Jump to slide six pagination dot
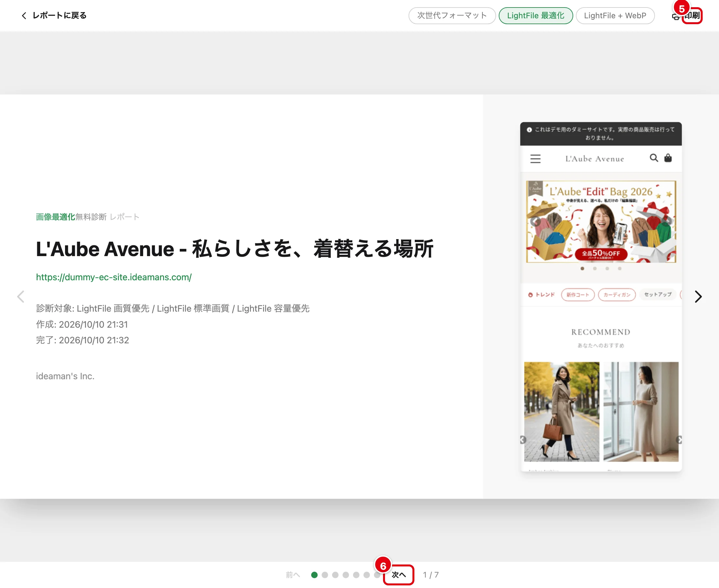719x588 pixels. pyautogui.click(x=367, y=575)
